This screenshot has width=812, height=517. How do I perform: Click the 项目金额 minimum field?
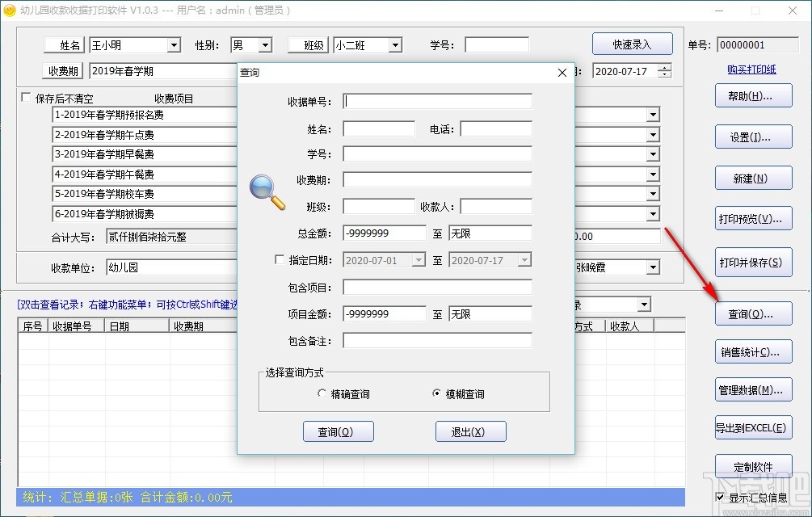point(385,313)
